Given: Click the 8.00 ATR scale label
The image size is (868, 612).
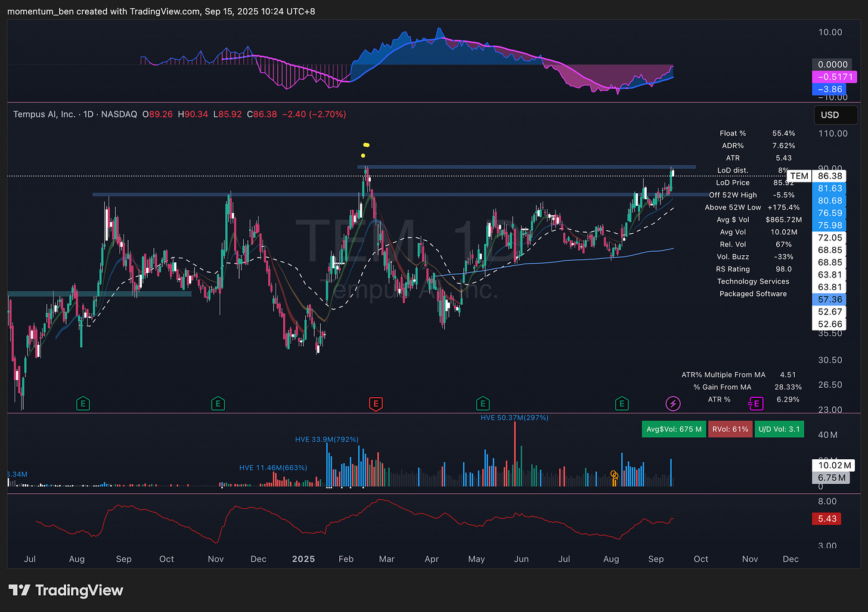Looking at the screenshot, I should (827, 502).
